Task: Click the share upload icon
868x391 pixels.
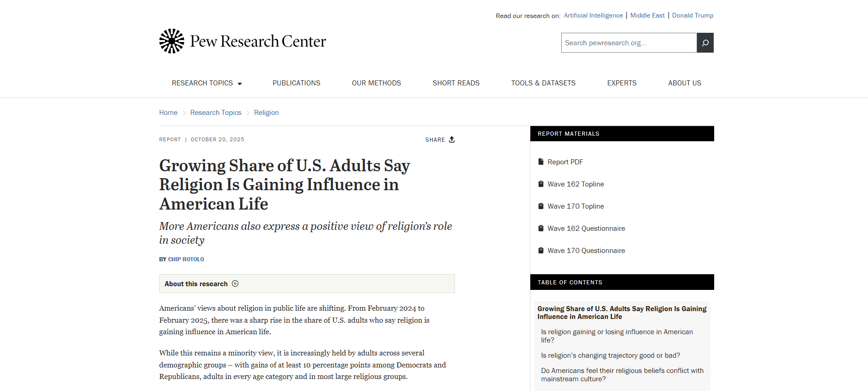Action: [452, 139]
